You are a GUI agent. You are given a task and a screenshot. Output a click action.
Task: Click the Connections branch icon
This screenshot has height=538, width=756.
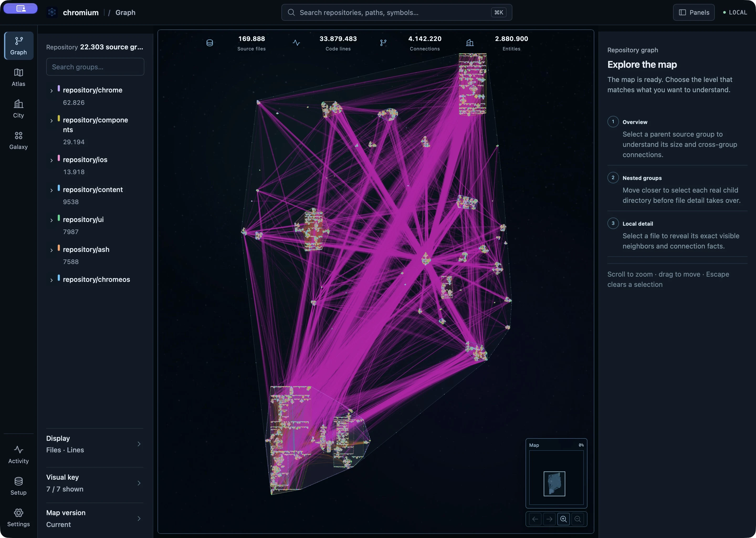(383, 43)
